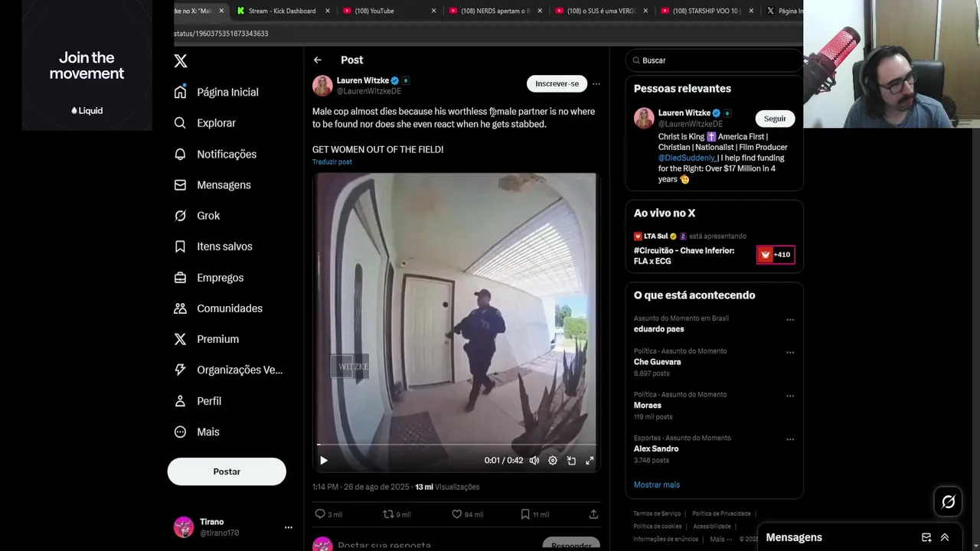Open post options three-dot menu
Image resolution: width=980 pixels, height=551 pixels.
click(596, 84)
